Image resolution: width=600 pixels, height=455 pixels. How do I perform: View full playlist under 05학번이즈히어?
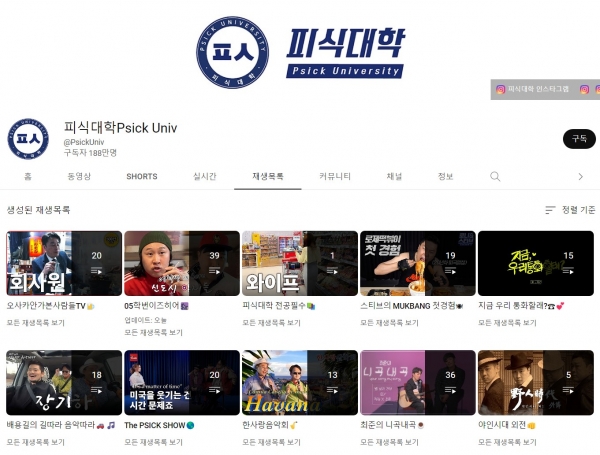(x=153, y=332)
